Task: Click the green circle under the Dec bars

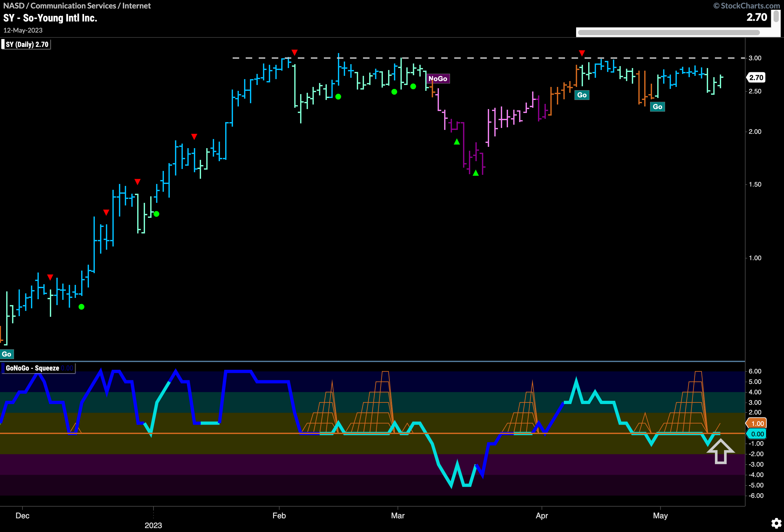Action: pos(81,307)
